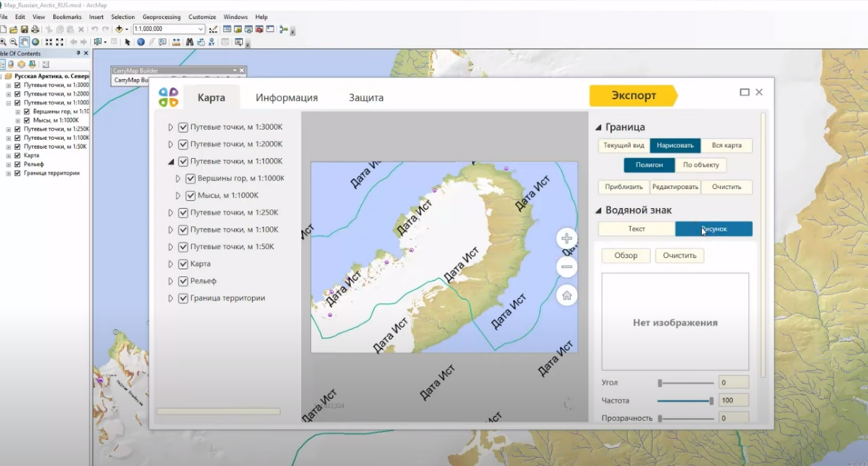Zoom out with the map preview minus button
Viewport: 868px width, 466px height.
(x=566, y=267)
